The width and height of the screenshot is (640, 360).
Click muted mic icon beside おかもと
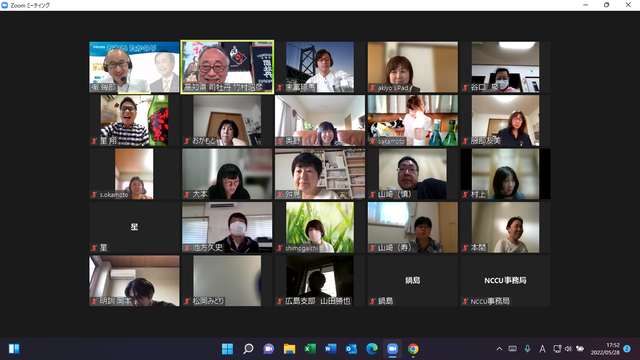187,141
